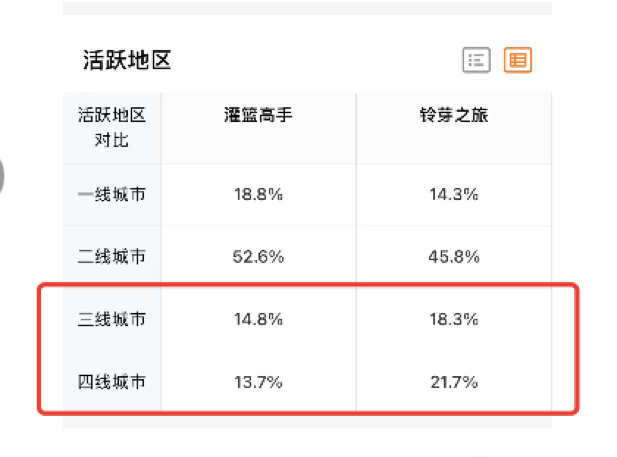Switch to the gray list view icon
Image resolution: width=617 pixels, height=457 pixels.
pyautogui.click(x=476, y=60)
